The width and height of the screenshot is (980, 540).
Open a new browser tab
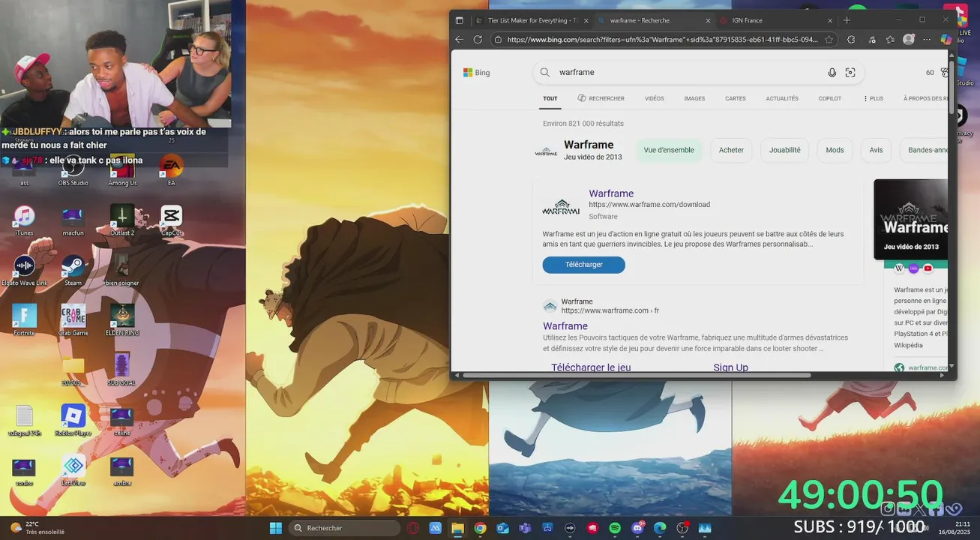(847, 20)
